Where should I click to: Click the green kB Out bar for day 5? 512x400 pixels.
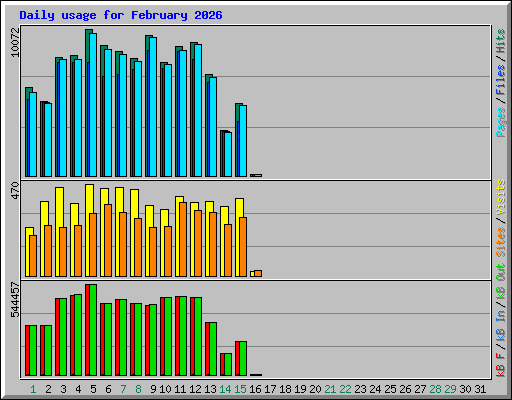click(93, 330)
